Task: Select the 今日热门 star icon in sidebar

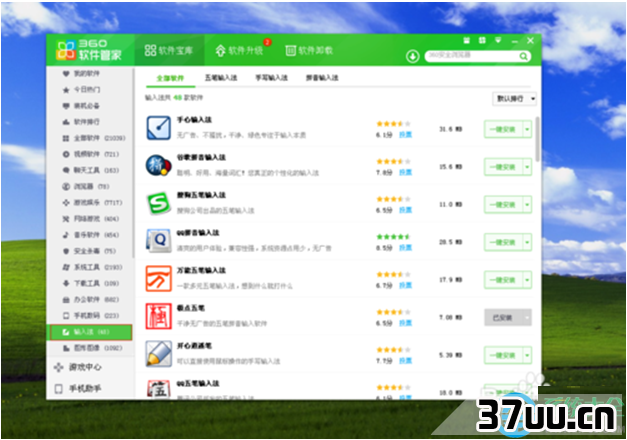Action: (x=66, y=90)
